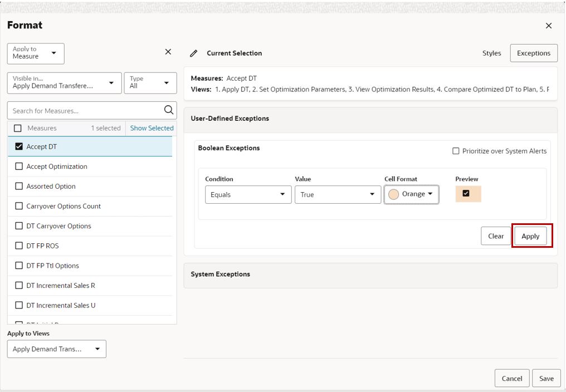The height and width of the screenshot is (392, 566).
Task: Click the orange Preview swatch
Action: pos(468,194)
